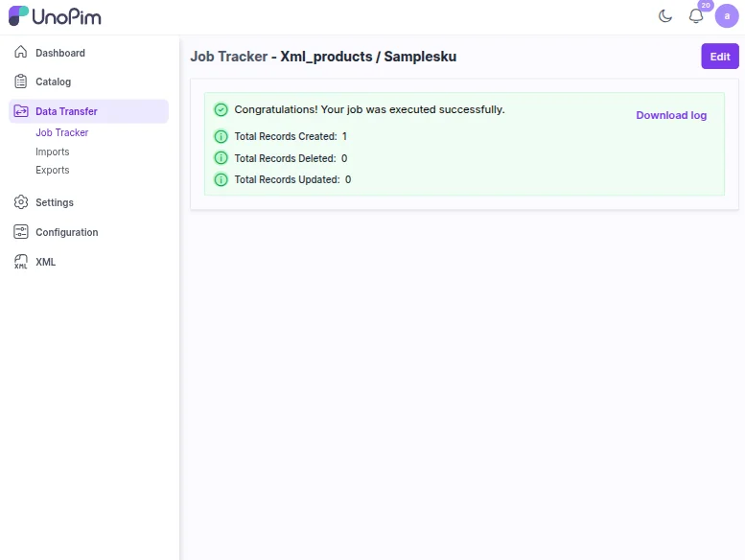The width and height of the screenshot is (745, 560).
Task: Go to the Imports submenu
Action: tap(53, 152)
